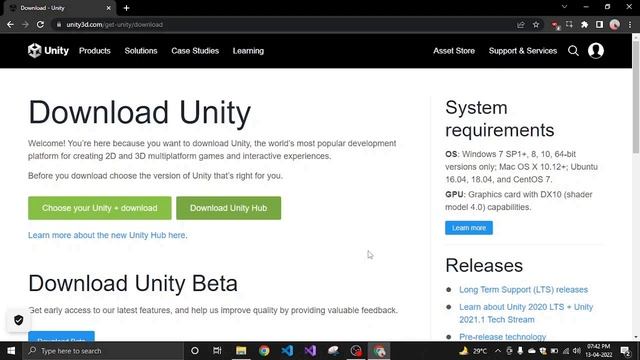Image resolution: width=640 pixels, height=360 pixels.
Task: Click the privacy shield badge at bottom left
Action: [x=18, y=320]
